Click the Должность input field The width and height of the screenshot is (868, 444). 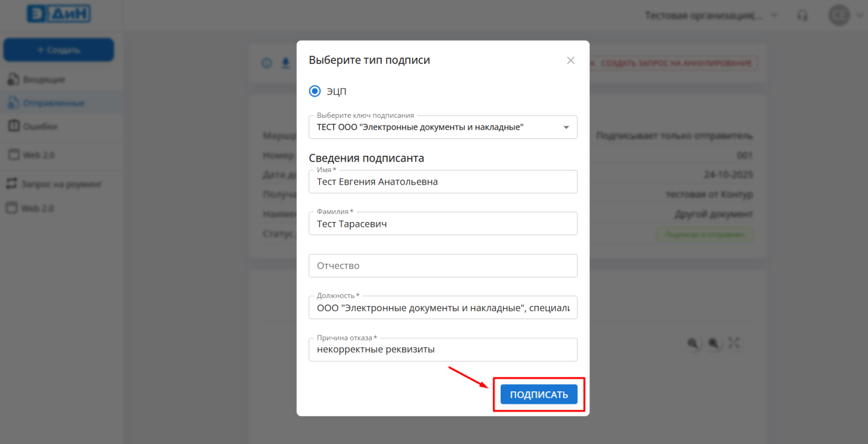pyautogui.click(x=443, y=308)
